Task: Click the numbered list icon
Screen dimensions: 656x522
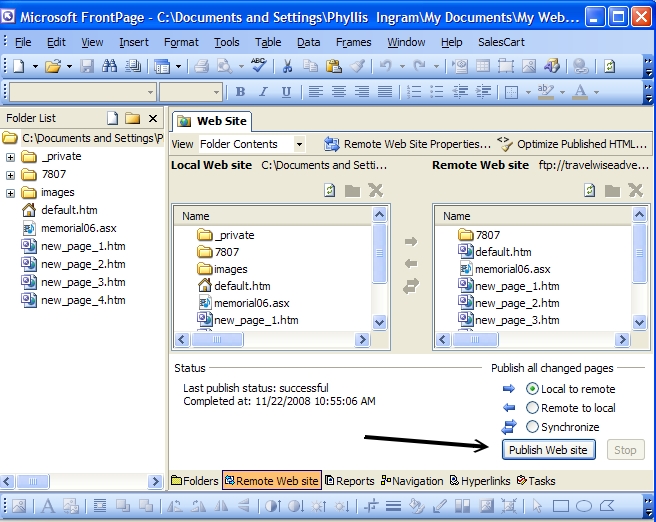Action: pos(414,92)
